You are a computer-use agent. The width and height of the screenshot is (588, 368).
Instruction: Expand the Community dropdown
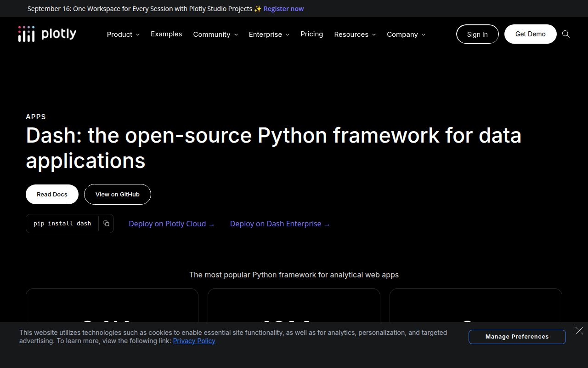(x=215, y=34)
